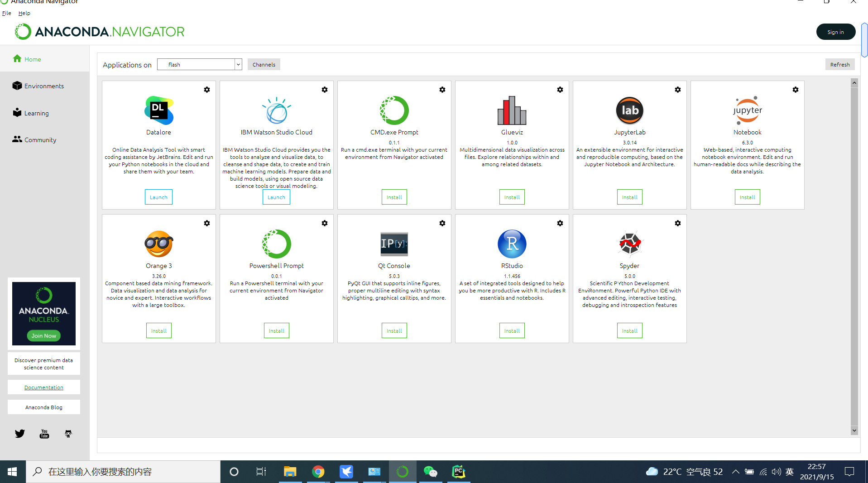Open the Help menu
Image resolution: width=868 pixels, height=483 pixels.
click(24, 13)
